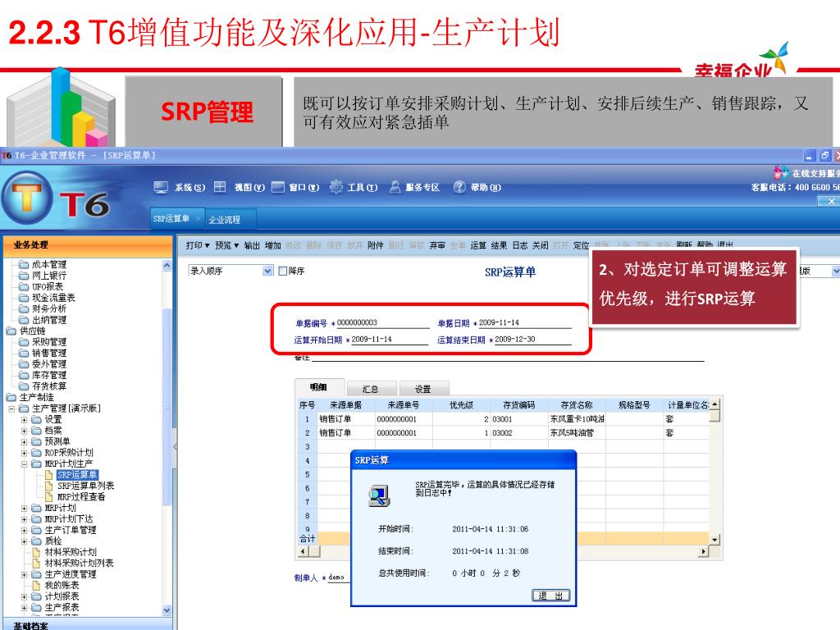The width and height of the screenshot is (840, 630).
Task: Click the 采购管理 folder icon
Action: pos(24,342)
